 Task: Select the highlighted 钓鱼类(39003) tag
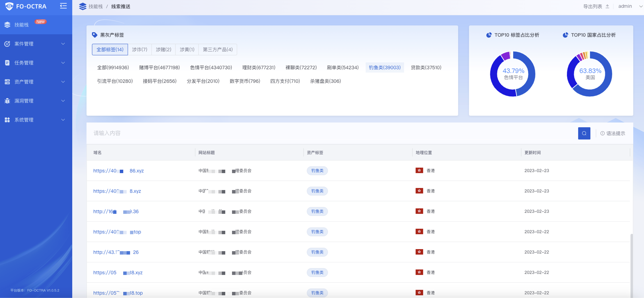coord(385,67)
